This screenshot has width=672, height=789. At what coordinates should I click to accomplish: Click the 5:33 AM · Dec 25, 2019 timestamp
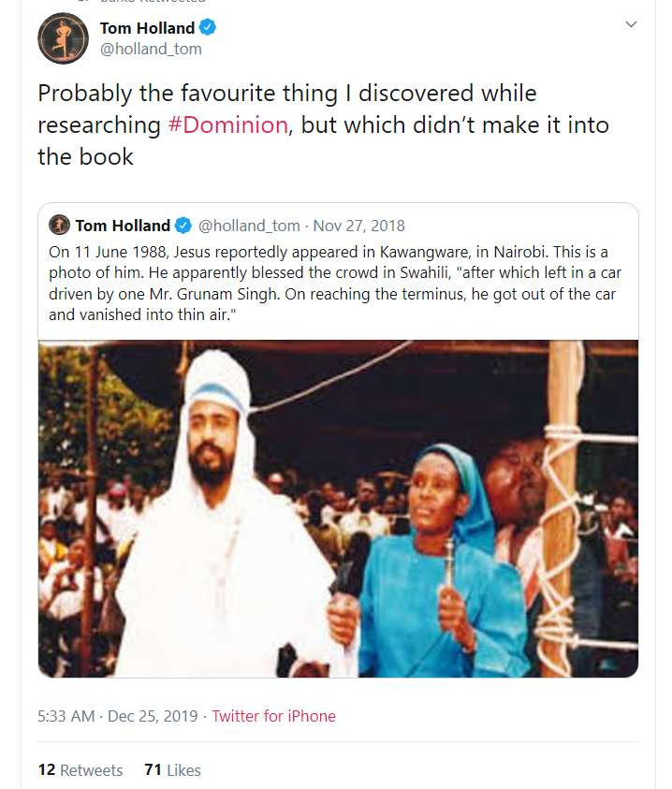[118, 716]
